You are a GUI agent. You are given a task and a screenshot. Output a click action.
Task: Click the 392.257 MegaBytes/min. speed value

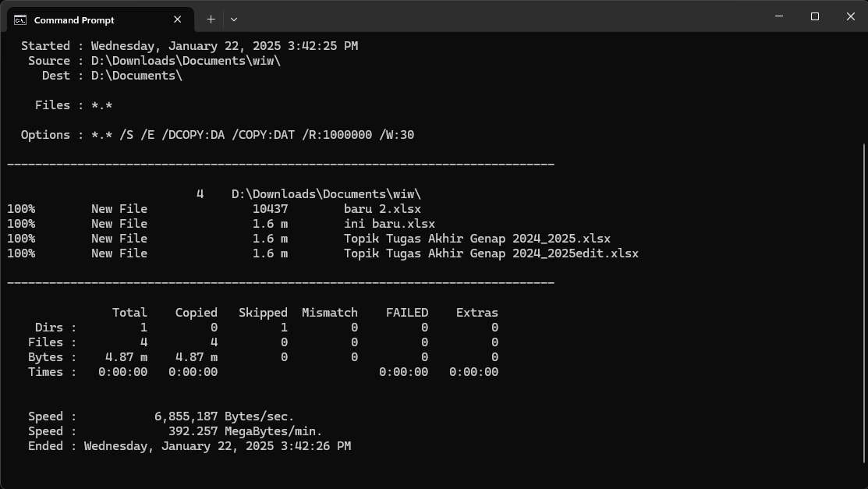(x=245, y=431)
